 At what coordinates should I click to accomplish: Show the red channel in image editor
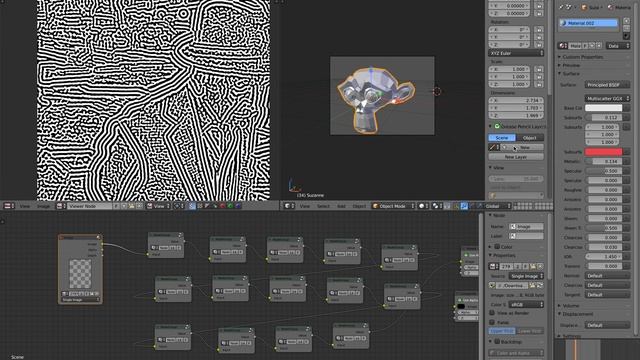pyautogui.click(x=222, y=206)
